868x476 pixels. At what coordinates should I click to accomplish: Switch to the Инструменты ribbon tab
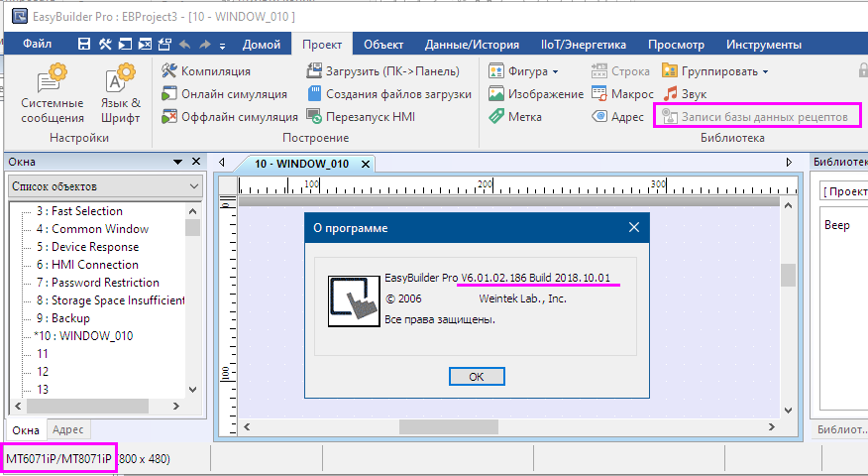[764, 45]
